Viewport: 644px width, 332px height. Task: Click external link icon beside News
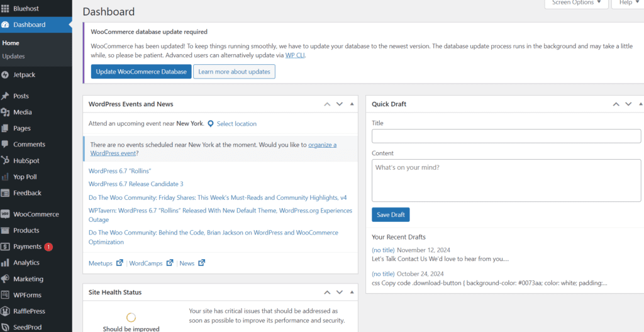click(202, 263)
